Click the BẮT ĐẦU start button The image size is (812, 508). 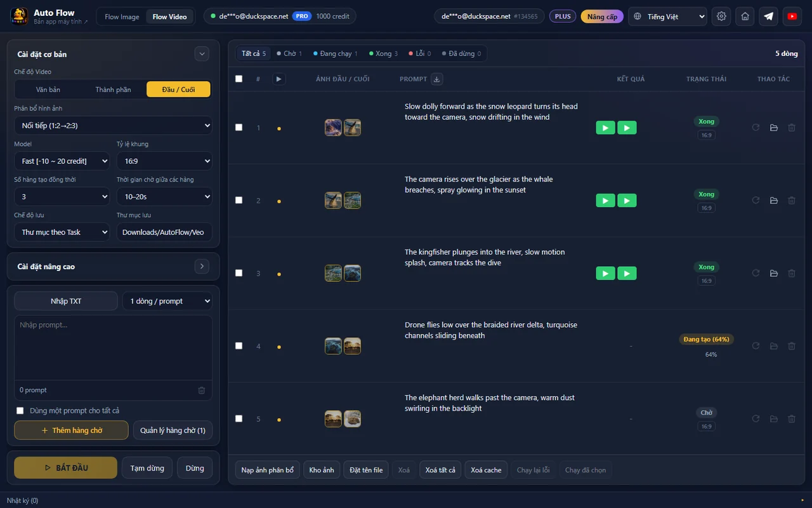65,468
